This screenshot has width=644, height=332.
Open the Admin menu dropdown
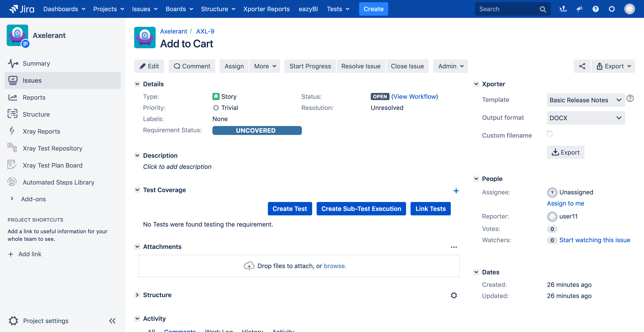point(450,66)
